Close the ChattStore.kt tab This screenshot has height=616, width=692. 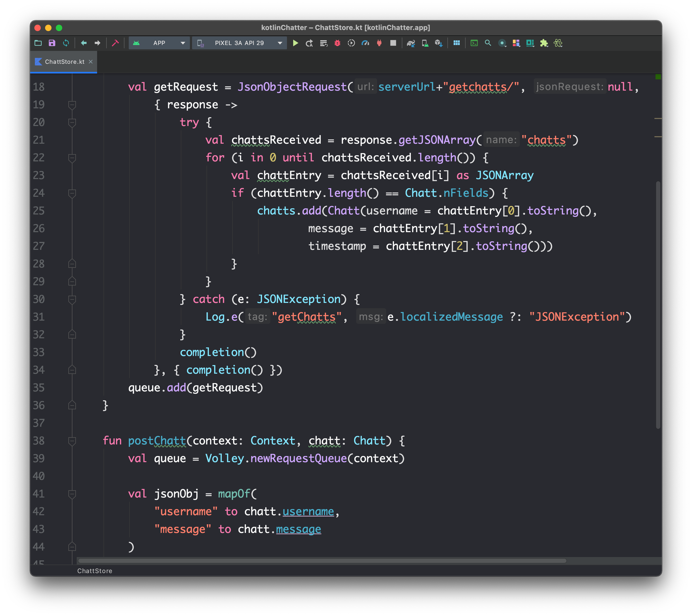90,62
